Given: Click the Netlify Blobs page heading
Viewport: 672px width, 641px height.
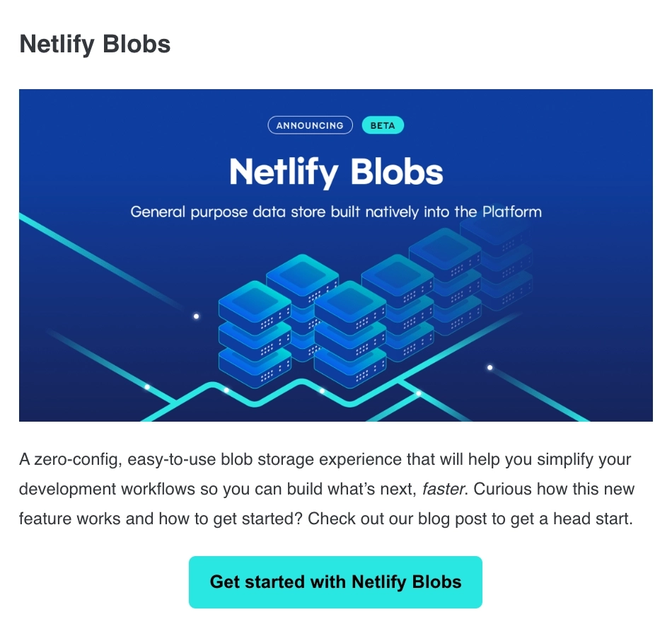Looking at the screenshot, I should pyautogui.click(x=95, y=44).
